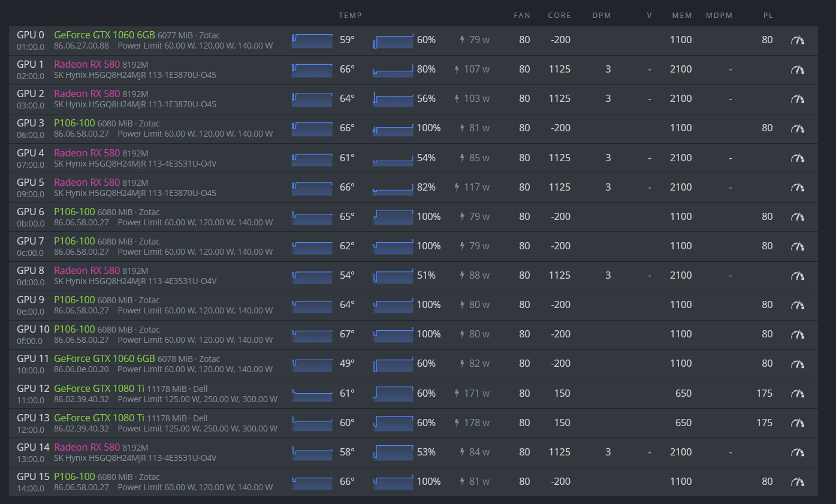This screenshot has width=836, height=504.
Task: Click bus ID 0d:00.0
Action: pos(31,282)
